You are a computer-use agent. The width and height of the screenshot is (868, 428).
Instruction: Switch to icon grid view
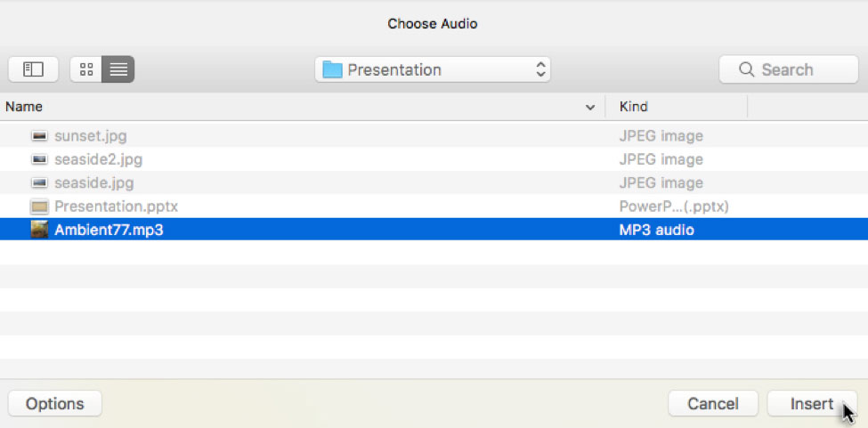pyautogui.click(x=86, y=69)
